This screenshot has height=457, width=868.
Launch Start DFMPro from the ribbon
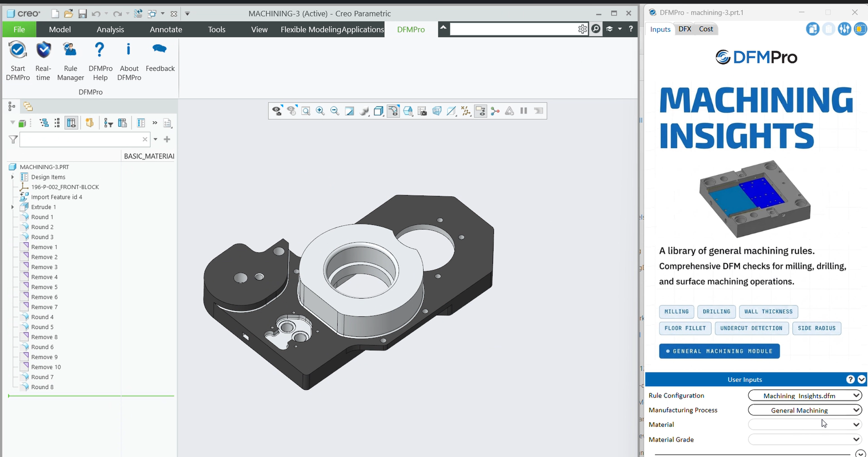coord(18,61)
